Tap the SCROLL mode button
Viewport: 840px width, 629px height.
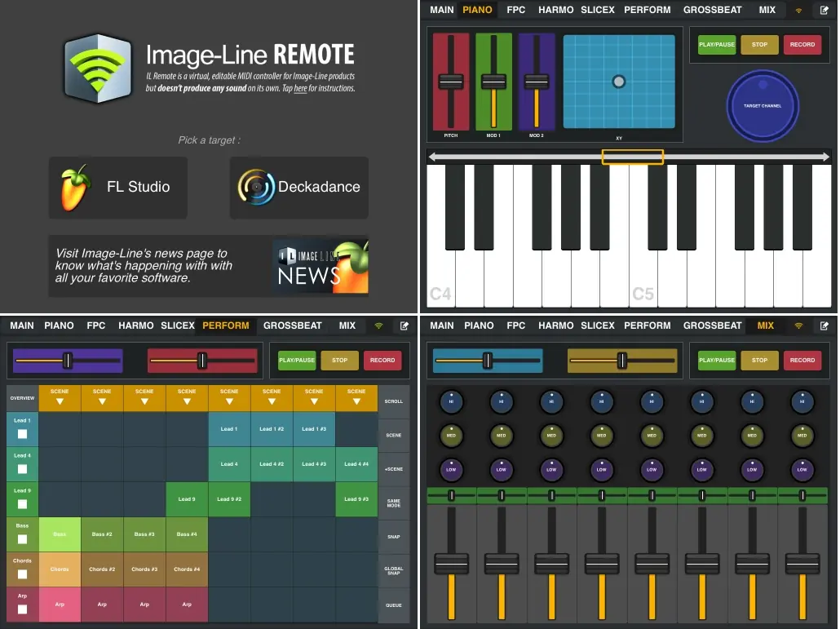[x=394, y=401]
